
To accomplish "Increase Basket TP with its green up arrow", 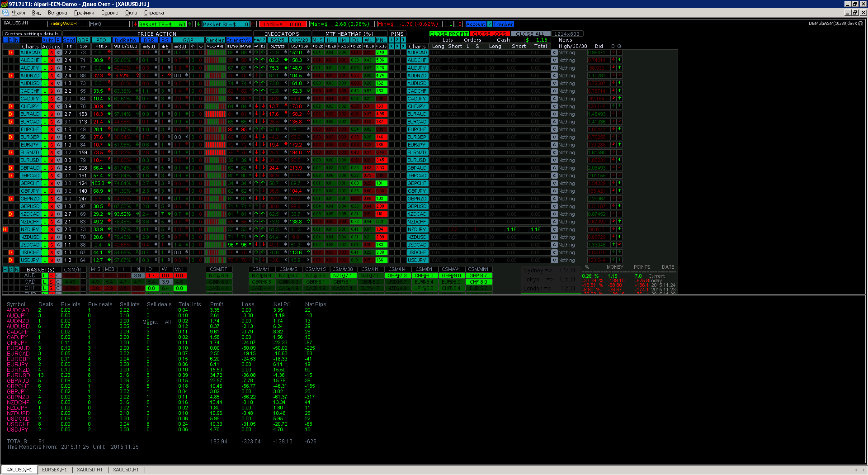I will click(x=190, y=24).
